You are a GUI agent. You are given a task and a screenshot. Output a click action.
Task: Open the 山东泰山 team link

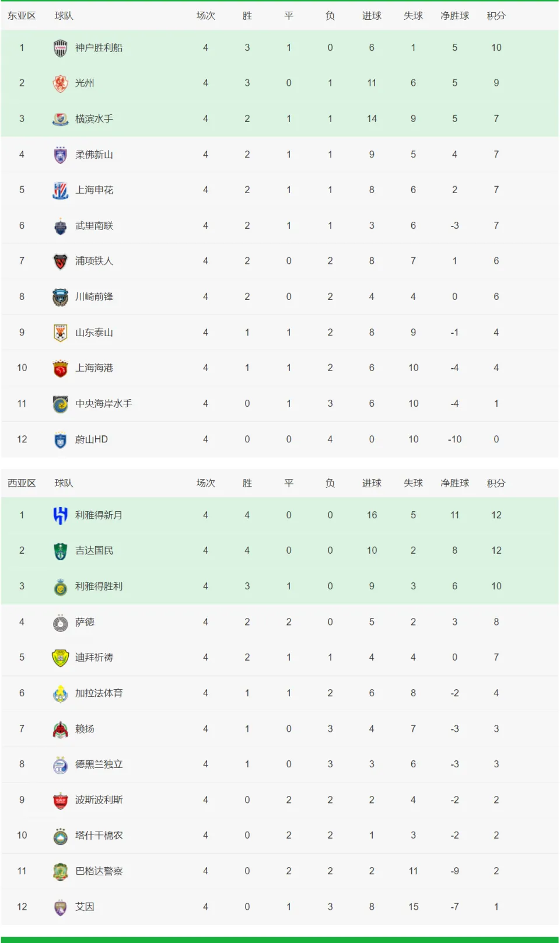coord(94,333)
